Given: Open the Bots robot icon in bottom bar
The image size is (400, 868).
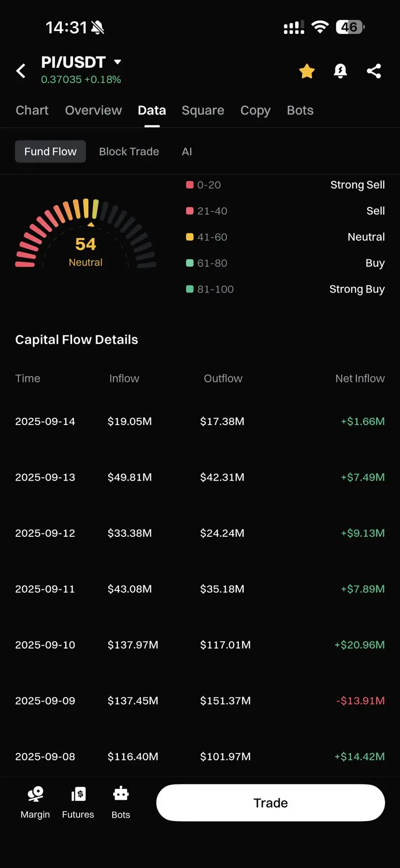Looking at the screenshot, I should [x=121, y=794].
